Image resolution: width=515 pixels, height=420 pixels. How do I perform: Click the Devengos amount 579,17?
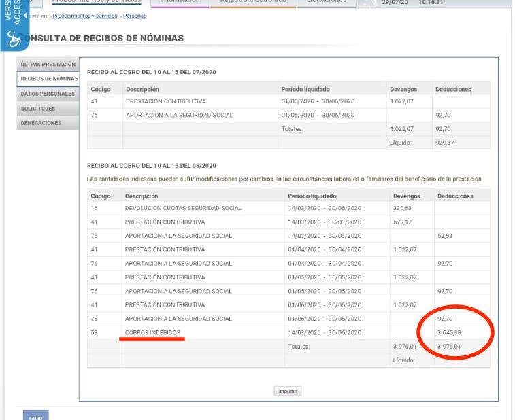click(x=402, y=222)
